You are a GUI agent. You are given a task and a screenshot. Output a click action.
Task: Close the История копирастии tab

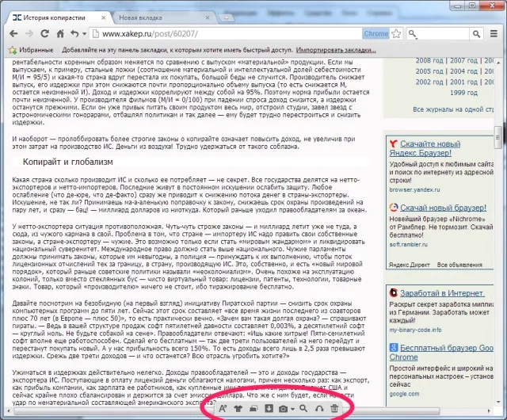tap(103, 17)
